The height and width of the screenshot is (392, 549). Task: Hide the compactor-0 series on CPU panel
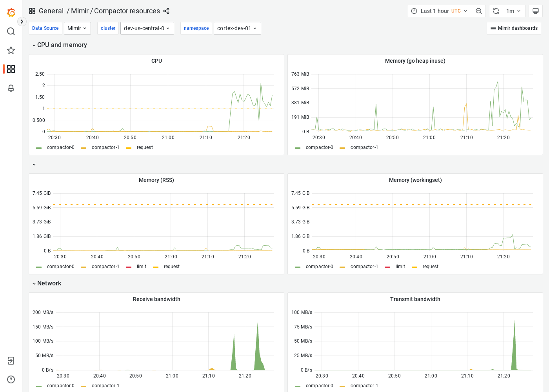coord(61,147)
